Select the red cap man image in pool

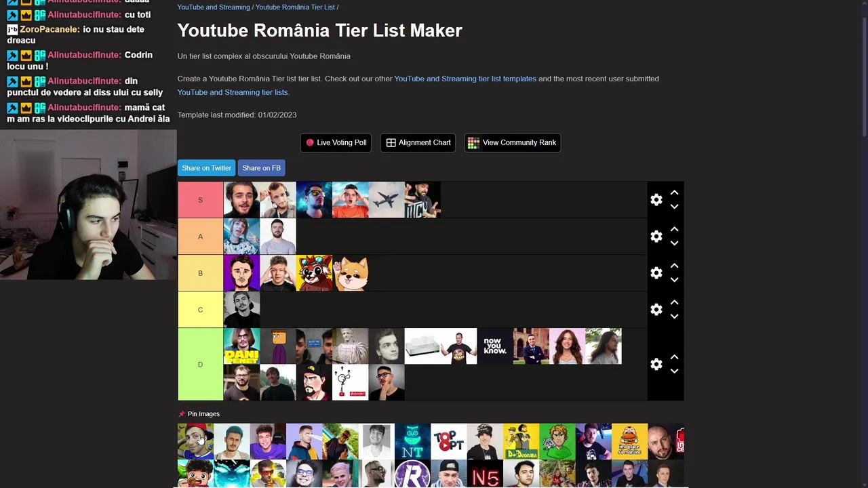pos(195,441)
